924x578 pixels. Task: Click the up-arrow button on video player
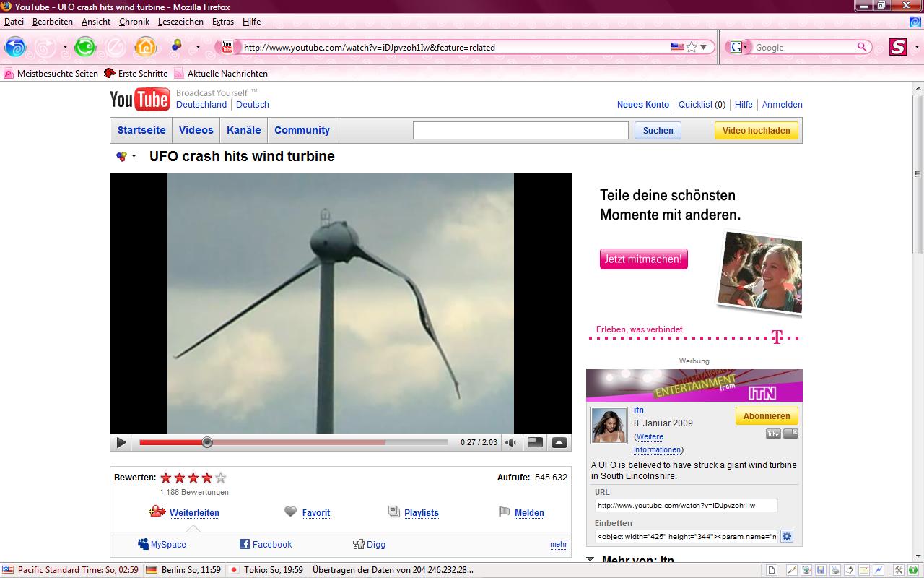point(559,442)
